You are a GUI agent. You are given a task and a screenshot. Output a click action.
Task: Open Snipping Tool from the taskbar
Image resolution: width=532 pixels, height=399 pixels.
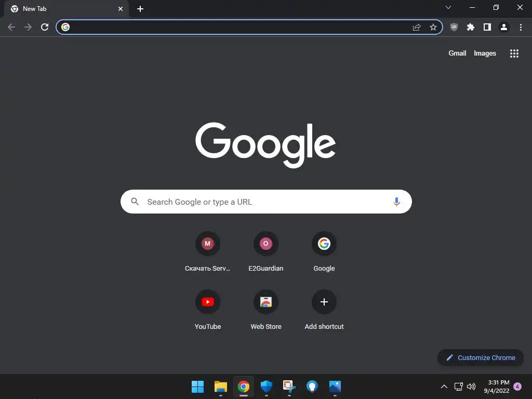[289, 387]
